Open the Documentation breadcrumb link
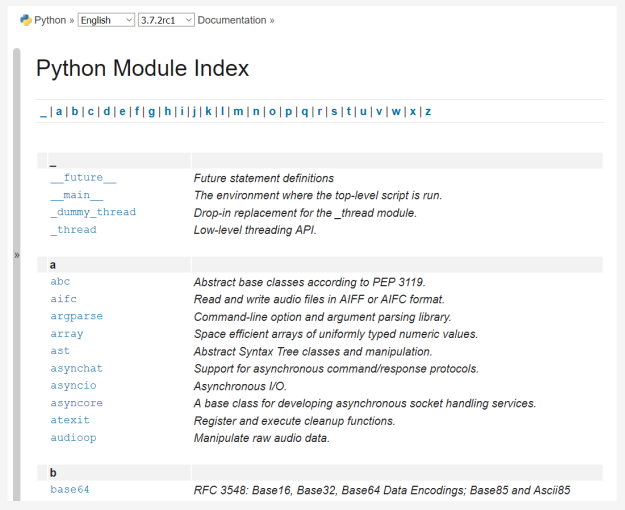Screen dimensions: 625x510 232,20
